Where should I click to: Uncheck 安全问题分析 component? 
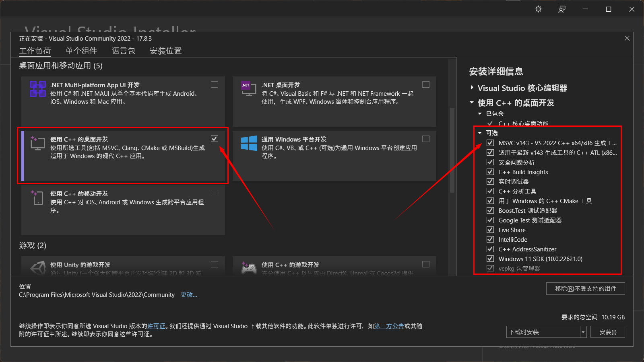point(490,162)
